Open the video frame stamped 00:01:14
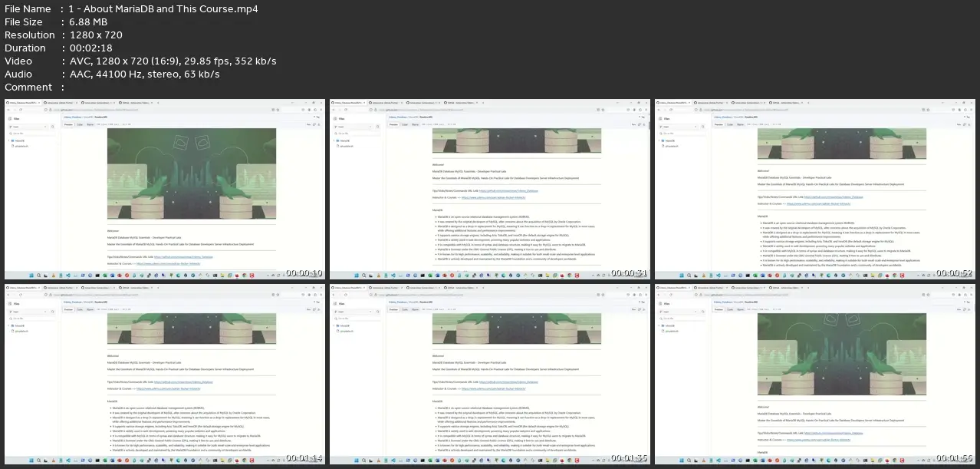This screenshot has height=469, width=980. pos(165,375)
